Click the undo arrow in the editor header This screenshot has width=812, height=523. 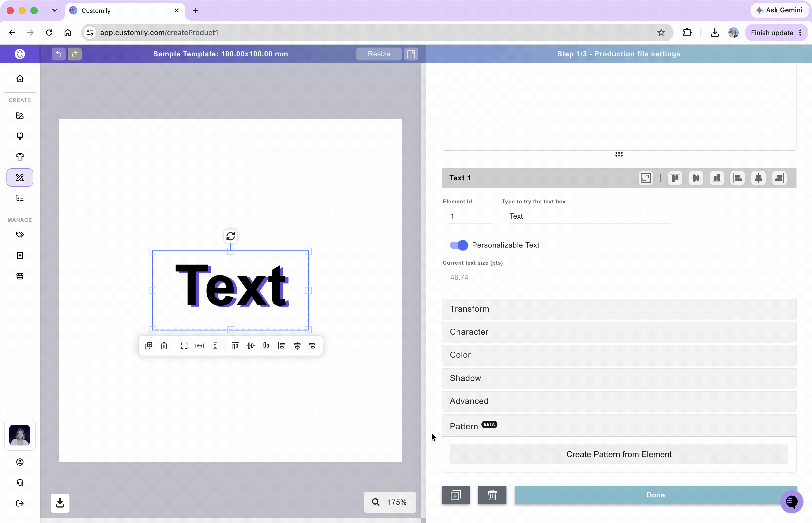coord(58,54)
